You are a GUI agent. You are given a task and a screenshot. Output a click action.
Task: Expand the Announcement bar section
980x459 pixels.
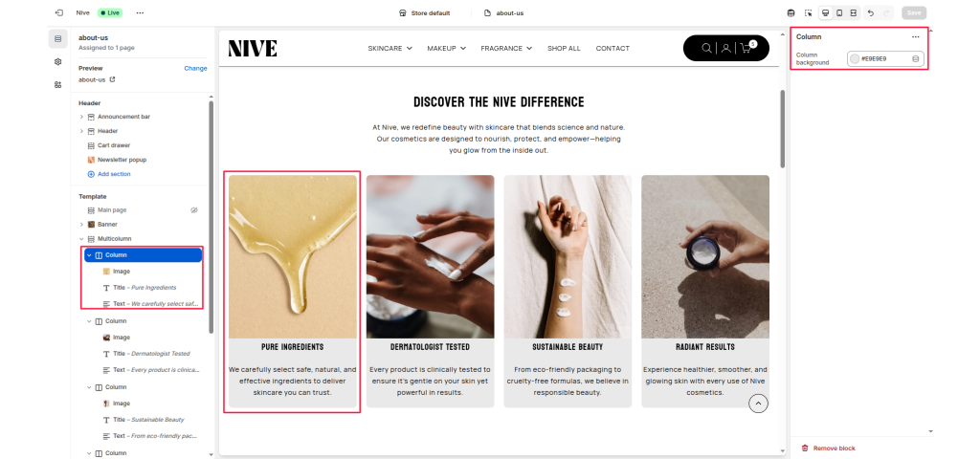click(81, 117)
